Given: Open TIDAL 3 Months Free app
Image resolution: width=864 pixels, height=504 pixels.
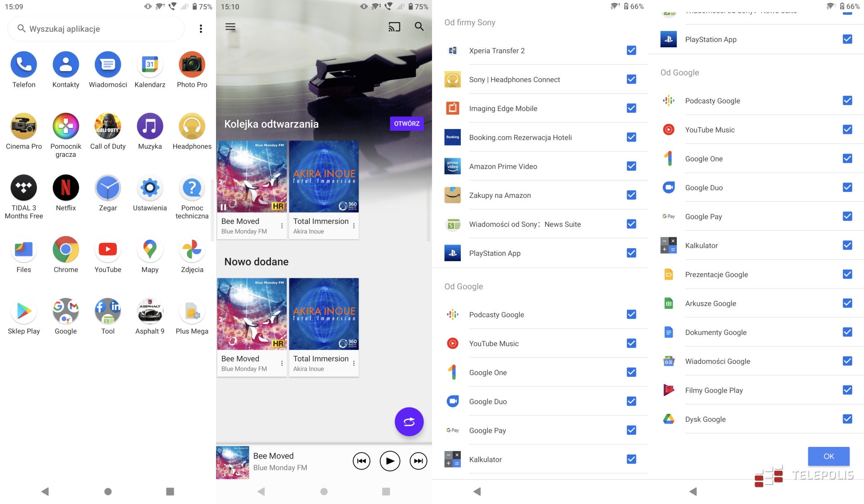Looking at the screenshot, I should (x=24, y=188).
